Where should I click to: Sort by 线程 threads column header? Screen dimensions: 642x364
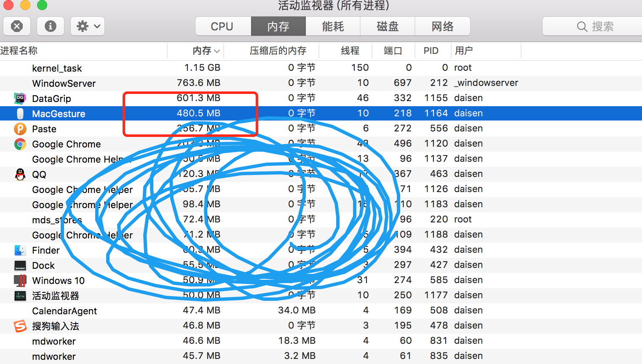tap(345, 51)
